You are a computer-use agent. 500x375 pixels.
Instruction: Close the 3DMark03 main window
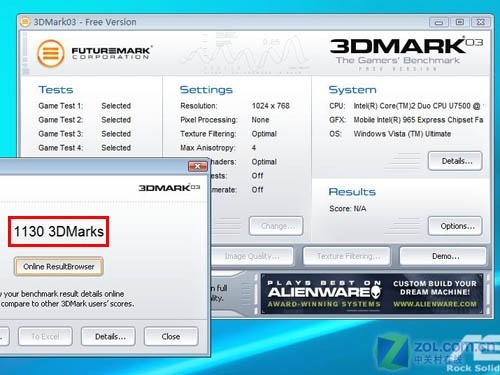pos(480,22)
